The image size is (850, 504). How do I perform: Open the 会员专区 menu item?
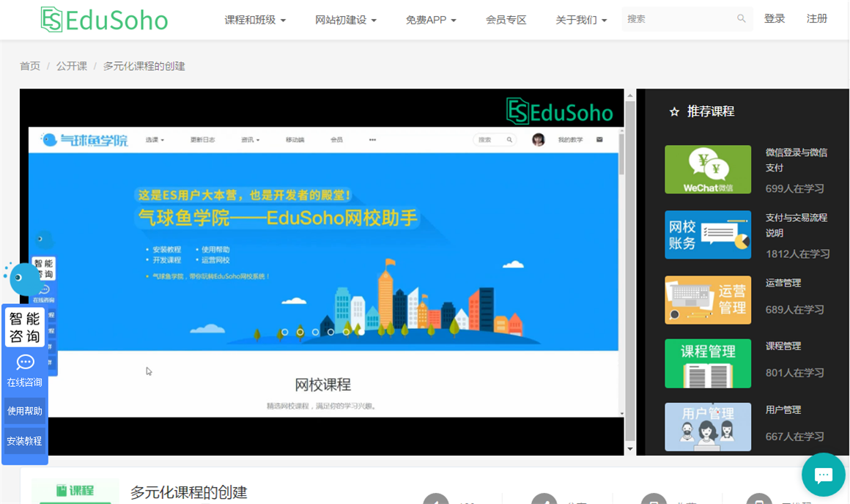(506, 20)
